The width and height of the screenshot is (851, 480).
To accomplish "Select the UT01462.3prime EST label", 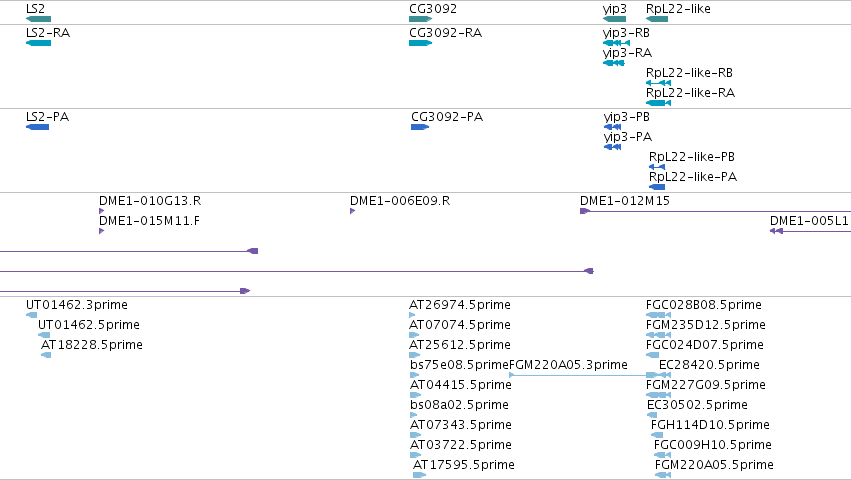I will point(77,305).
